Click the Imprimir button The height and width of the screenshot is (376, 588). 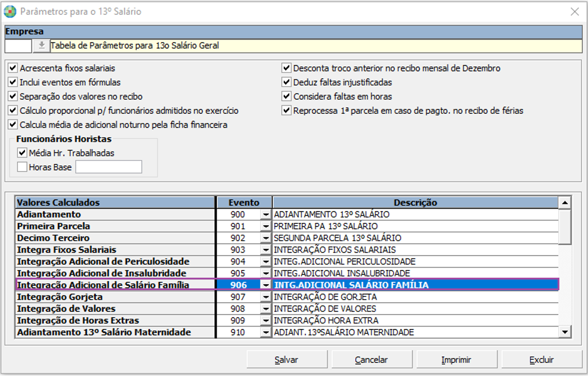click(x=456, y=359)
